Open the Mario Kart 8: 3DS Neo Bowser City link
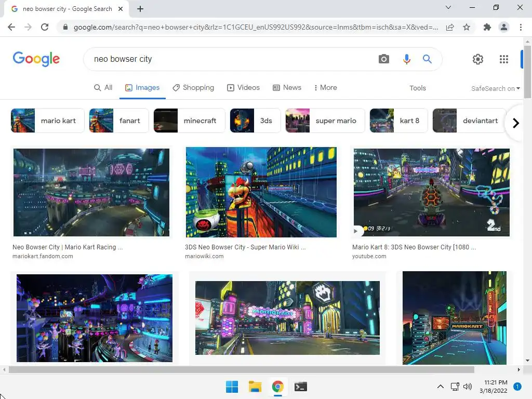The height and width of the screenshot is (399, 532). coord(414,247)
